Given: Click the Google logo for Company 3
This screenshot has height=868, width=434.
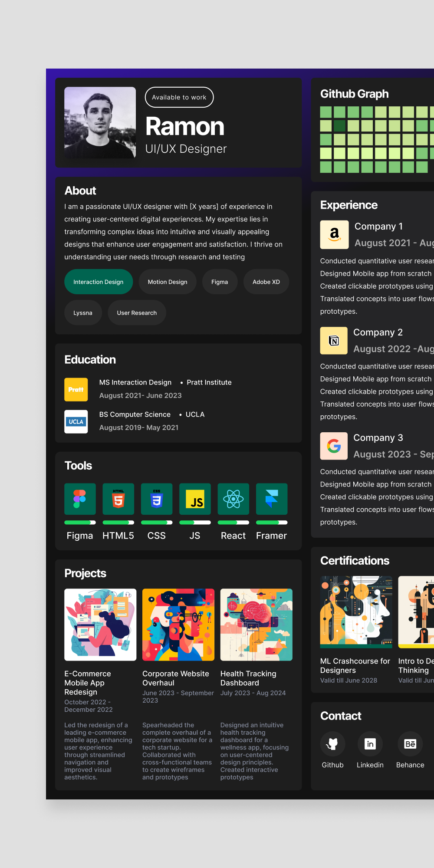Looking at the screenshot, I should tap(334, 446).
